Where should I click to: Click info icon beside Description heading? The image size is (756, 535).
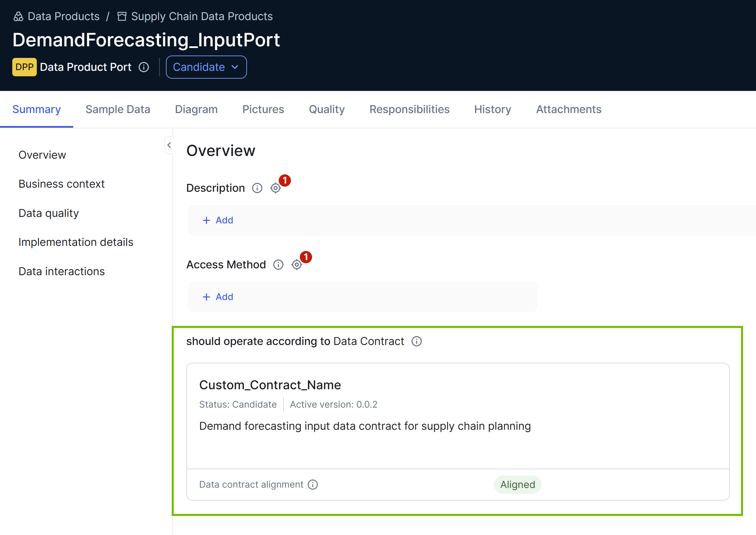tap(257, 188)
